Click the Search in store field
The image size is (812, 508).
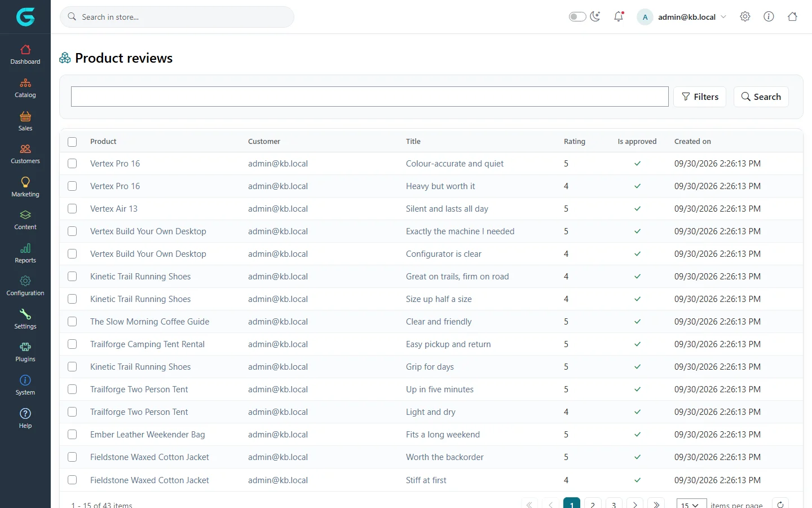click(x=177, y=17)
